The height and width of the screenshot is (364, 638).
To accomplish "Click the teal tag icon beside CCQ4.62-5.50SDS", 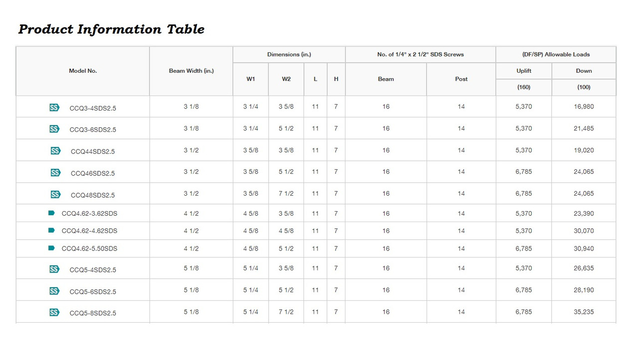I will pos(51,248).
